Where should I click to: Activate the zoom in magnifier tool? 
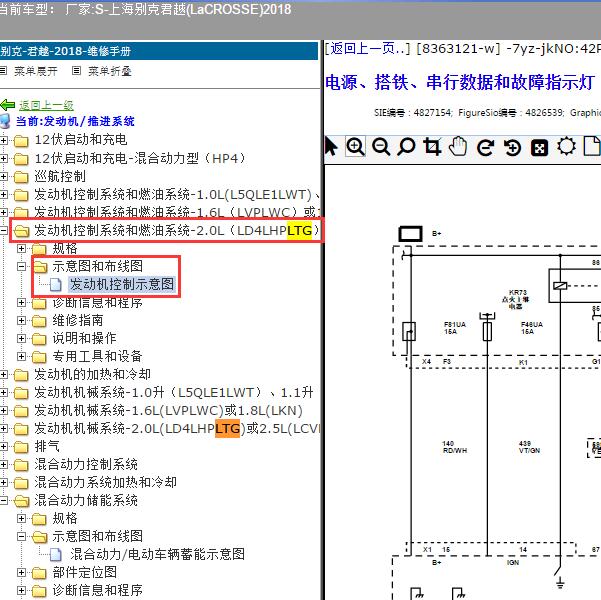[355, 147]
